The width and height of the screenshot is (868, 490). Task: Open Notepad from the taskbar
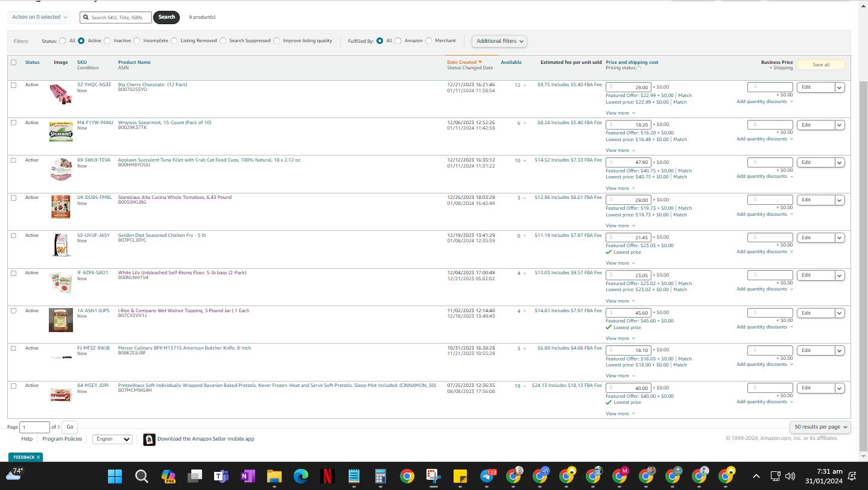click(354, 476)
